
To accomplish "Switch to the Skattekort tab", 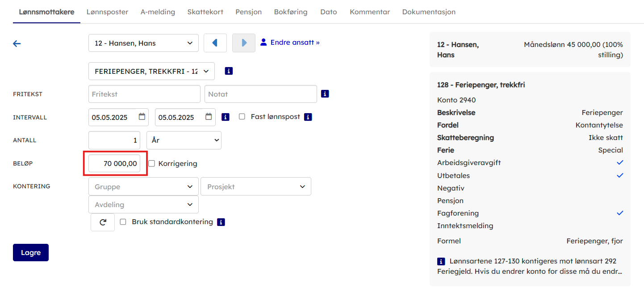I will [205, 12].
